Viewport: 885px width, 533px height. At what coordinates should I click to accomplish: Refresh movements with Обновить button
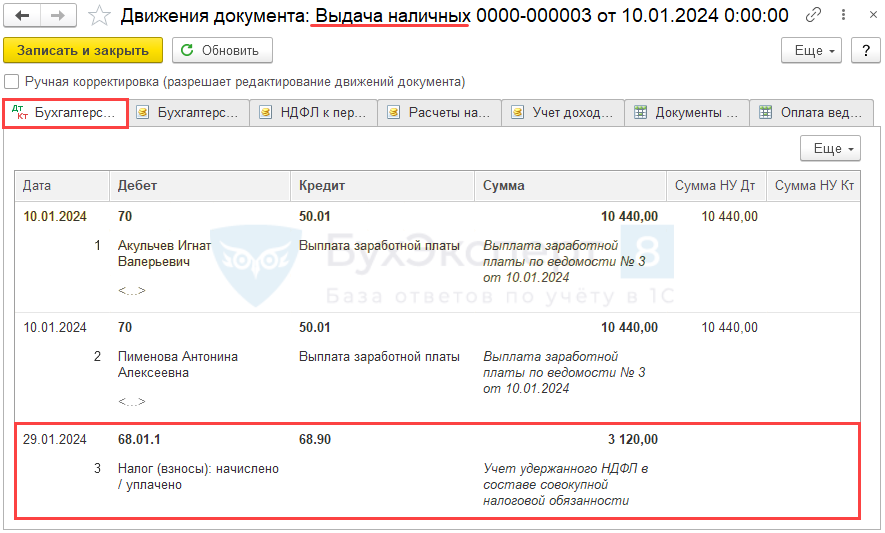pos(222,50)
